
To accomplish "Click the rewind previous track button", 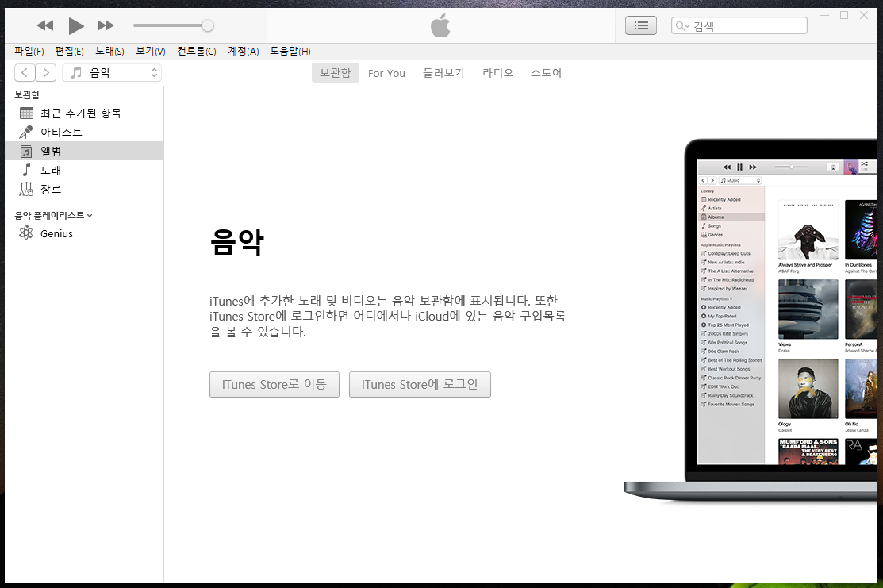I will point(45,25).
